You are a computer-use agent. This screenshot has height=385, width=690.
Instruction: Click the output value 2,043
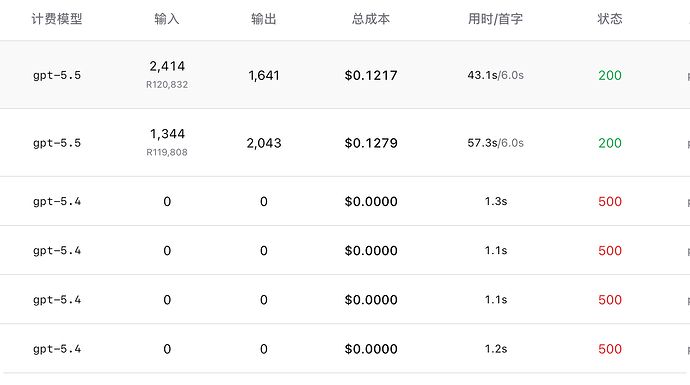(x=264, y=143)
